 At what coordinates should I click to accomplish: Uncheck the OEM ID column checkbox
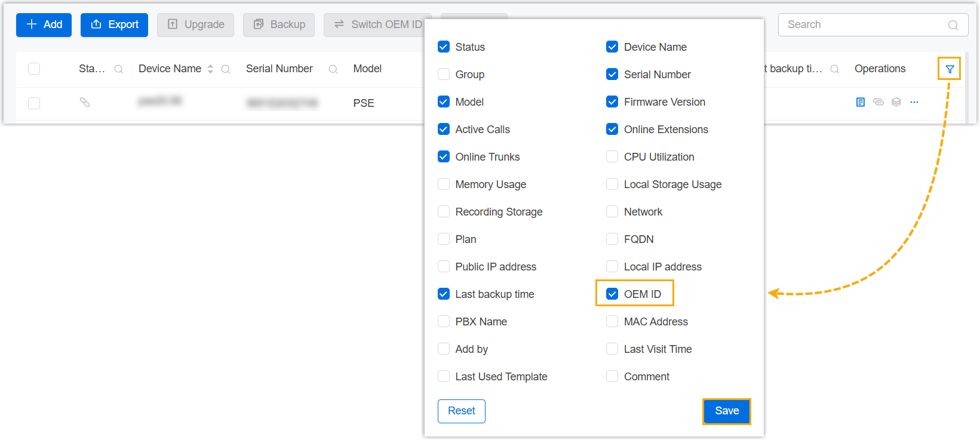click(612, 294)
